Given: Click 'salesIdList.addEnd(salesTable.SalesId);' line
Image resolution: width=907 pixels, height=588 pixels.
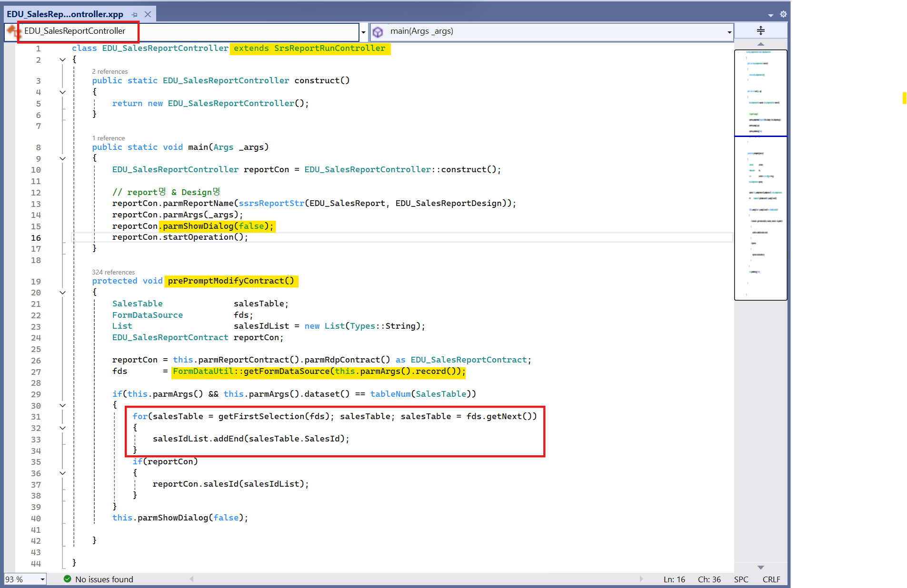Looking at the screenshot, I should coord(251,439).
